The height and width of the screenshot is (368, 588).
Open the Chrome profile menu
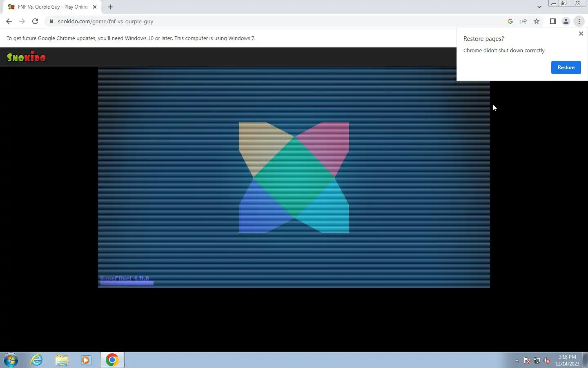click(566, 21)
